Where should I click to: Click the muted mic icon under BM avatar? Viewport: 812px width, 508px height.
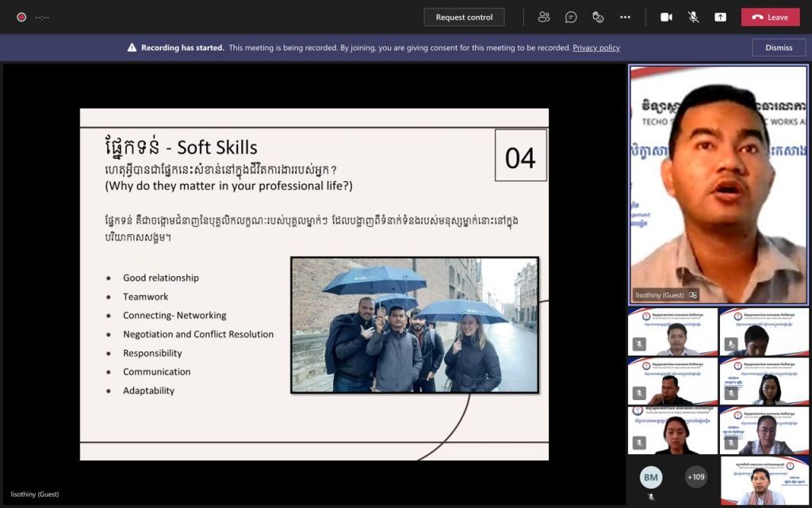tap(651, 498)
